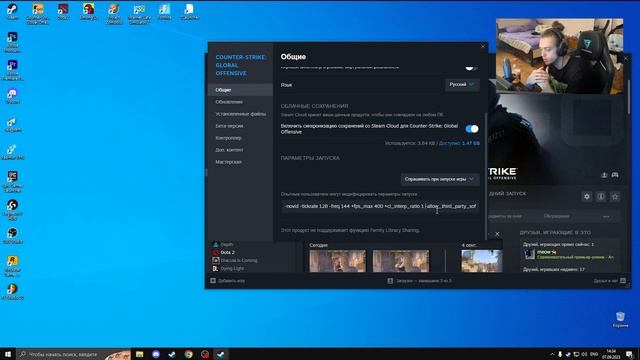
Task: Open the Русский language dropdown
Action: pos(462,84)
